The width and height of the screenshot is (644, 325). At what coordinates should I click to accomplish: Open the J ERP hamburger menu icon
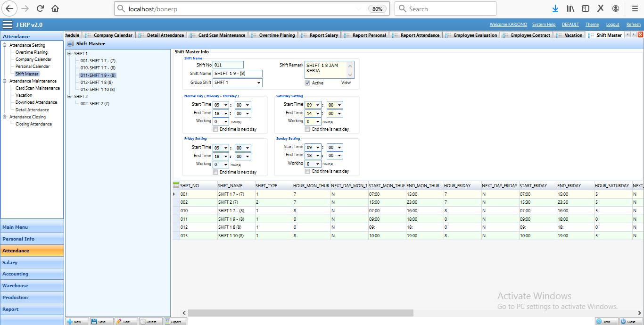pyautogui.click(x=8, y=25)
